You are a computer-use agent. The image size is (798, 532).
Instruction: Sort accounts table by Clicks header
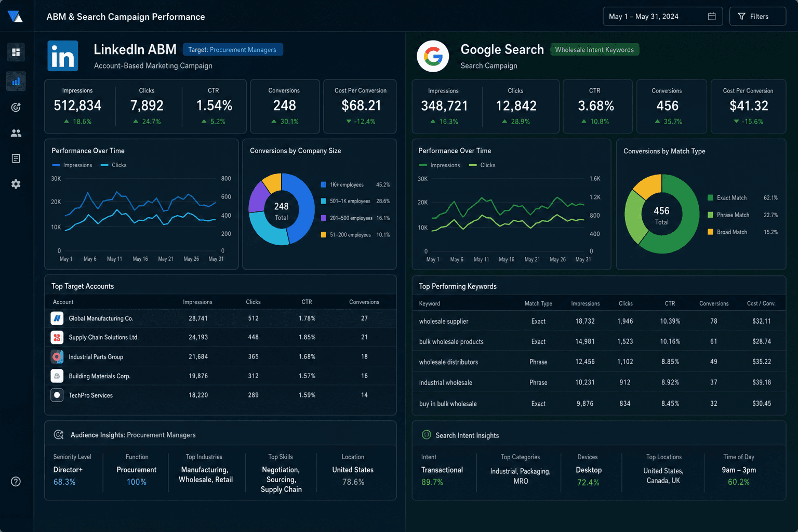coord(253,302)
